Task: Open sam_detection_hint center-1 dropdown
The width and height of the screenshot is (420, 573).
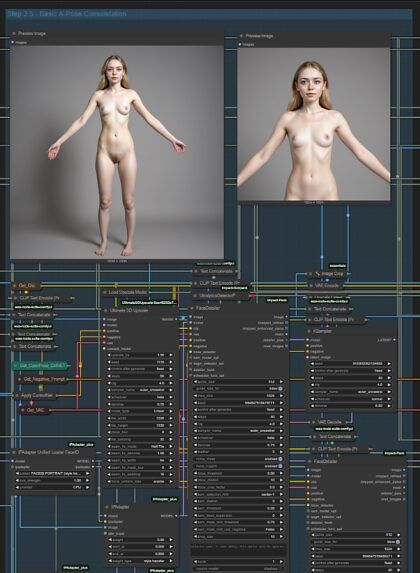Action: pos(238,494)
